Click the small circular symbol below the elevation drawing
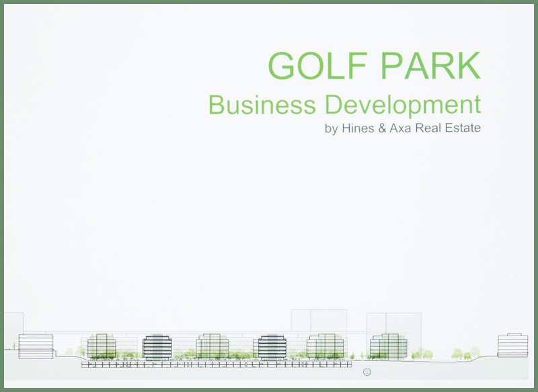The image size is (538, 392). pyautogui.click(x=367, y=372)
